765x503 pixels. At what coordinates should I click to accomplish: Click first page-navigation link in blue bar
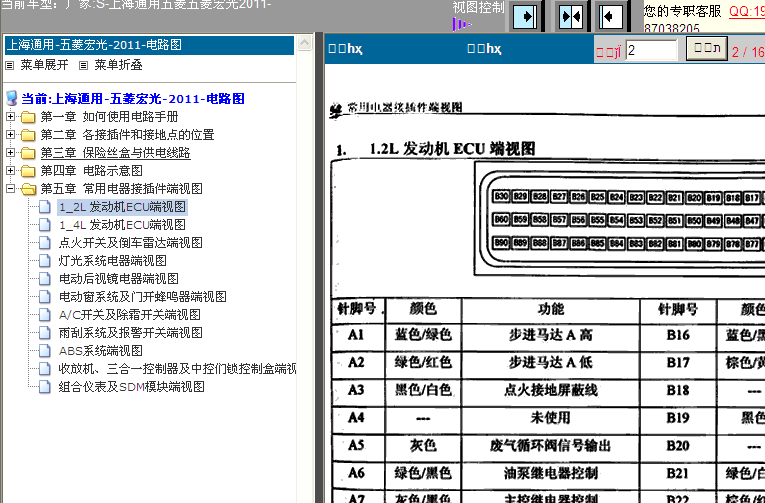coord(345,49)
